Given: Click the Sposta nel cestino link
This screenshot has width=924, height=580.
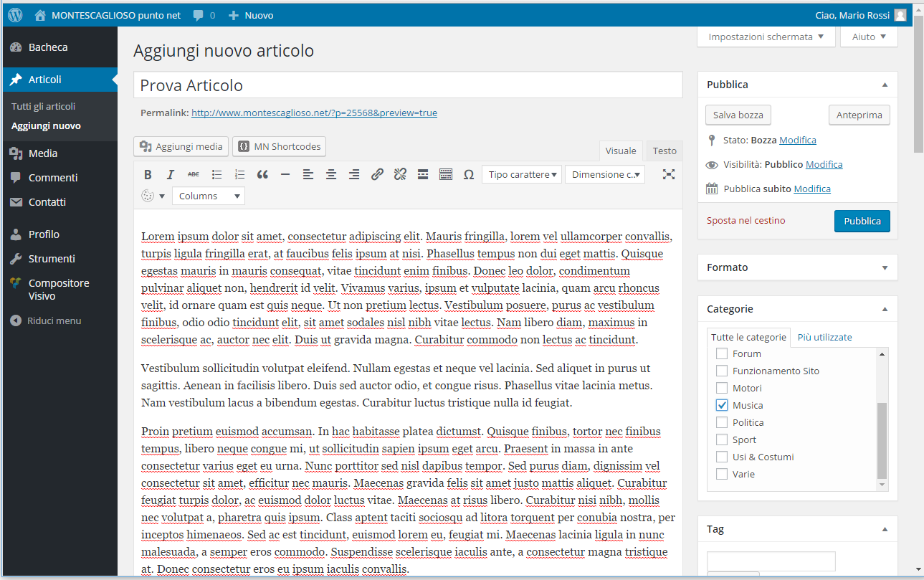Looking at the screenshot, I should click(746, 221).
